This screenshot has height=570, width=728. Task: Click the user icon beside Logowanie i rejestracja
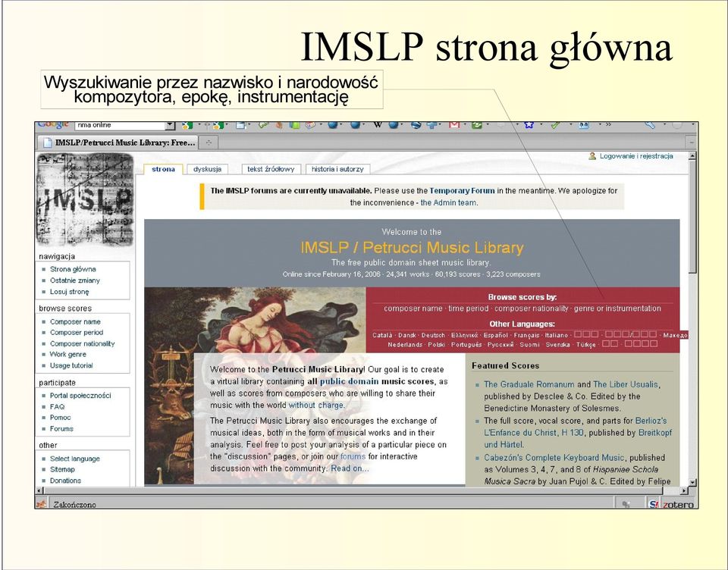pyautogui.click(x=592, y=156)
